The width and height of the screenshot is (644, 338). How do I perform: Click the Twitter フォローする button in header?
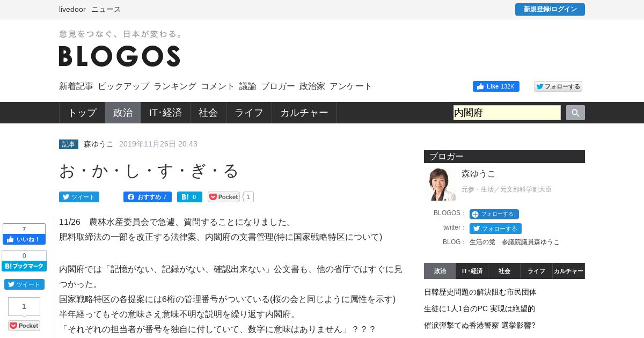click(x=558, y=86)
